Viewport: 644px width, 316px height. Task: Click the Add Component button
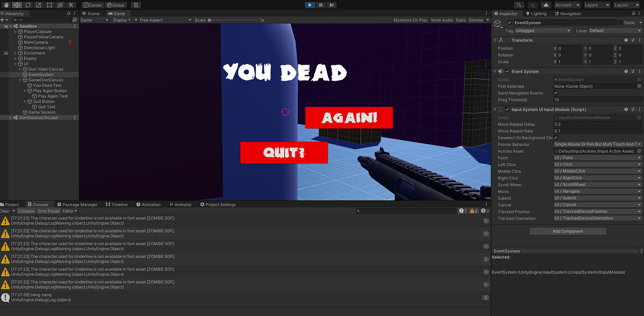pos(567,231)
